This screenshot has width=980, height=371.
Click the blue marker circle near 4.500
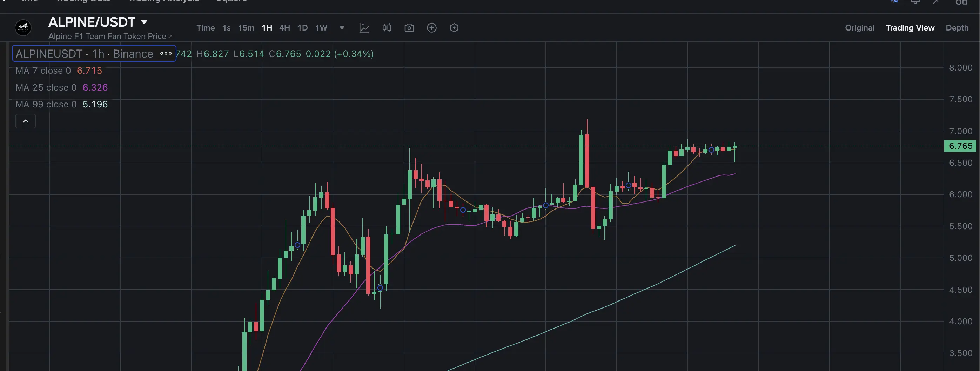pos(380,288)
